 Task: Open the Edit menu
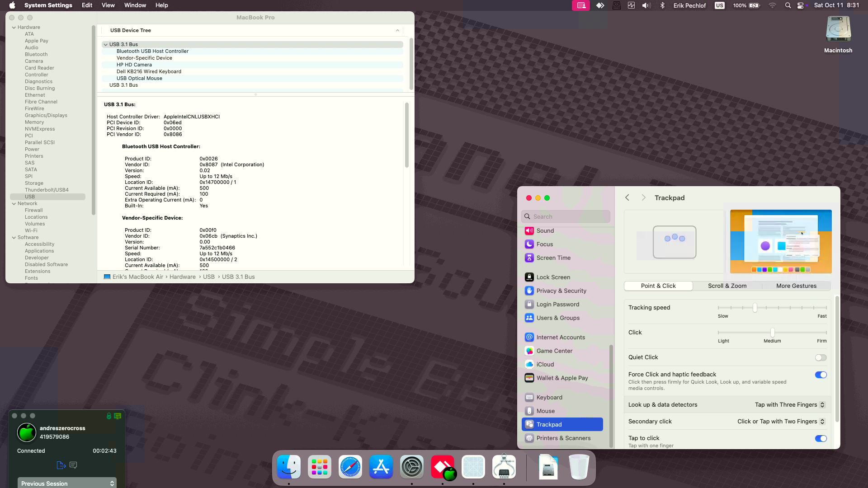pos(87,5)
